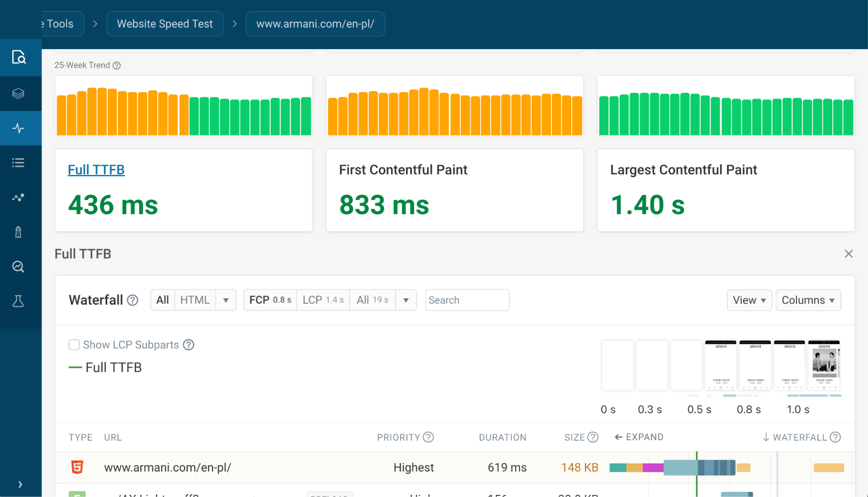Screen dimensions: 868x497
Task: Focus the waterfall Search field
Action: click(x=467, y=300)
